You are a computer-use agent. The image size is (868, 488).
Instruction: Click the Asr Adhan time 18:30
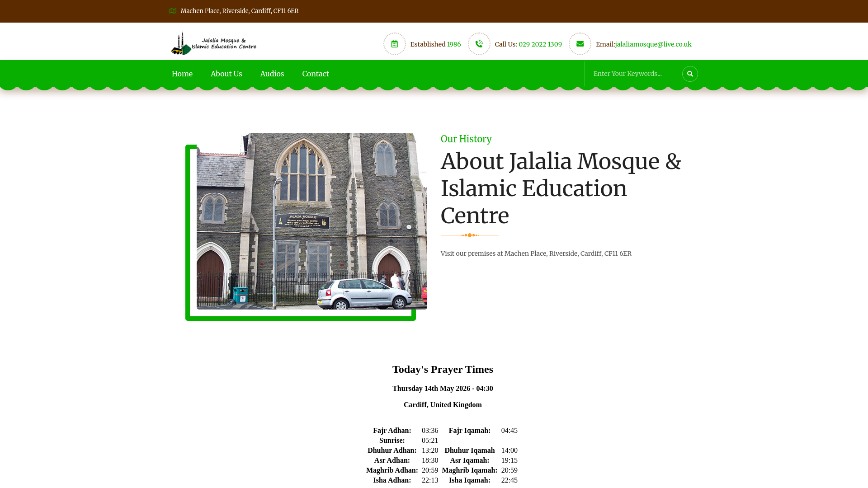(430, 460)
